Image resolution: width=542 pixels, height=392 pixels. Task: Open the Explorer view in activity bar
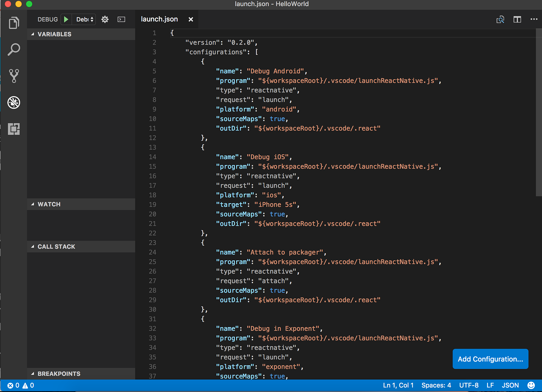[14, 23]
